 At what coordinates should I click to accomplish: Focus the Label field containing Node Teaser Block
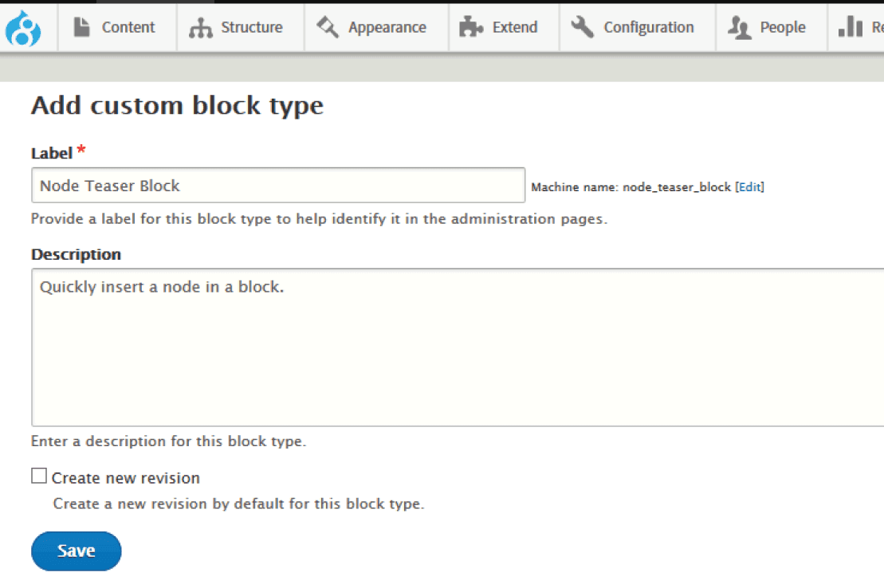tap(278, 186)
